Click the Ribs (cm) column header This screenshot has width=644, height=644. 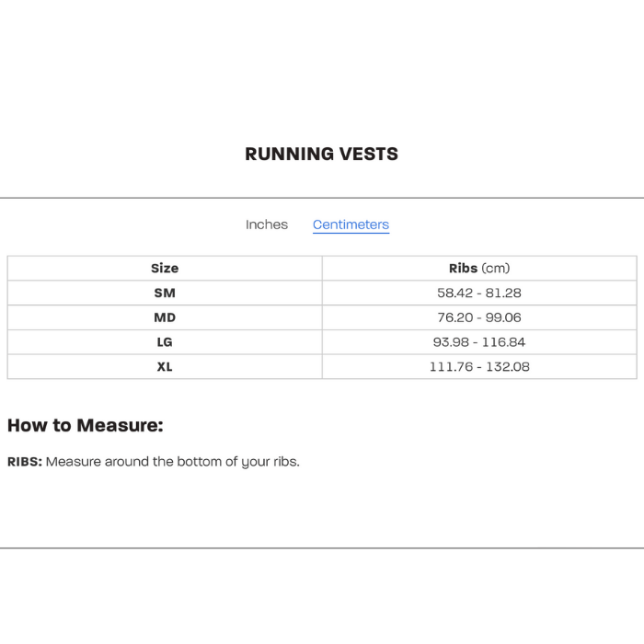tap(478, 269)
